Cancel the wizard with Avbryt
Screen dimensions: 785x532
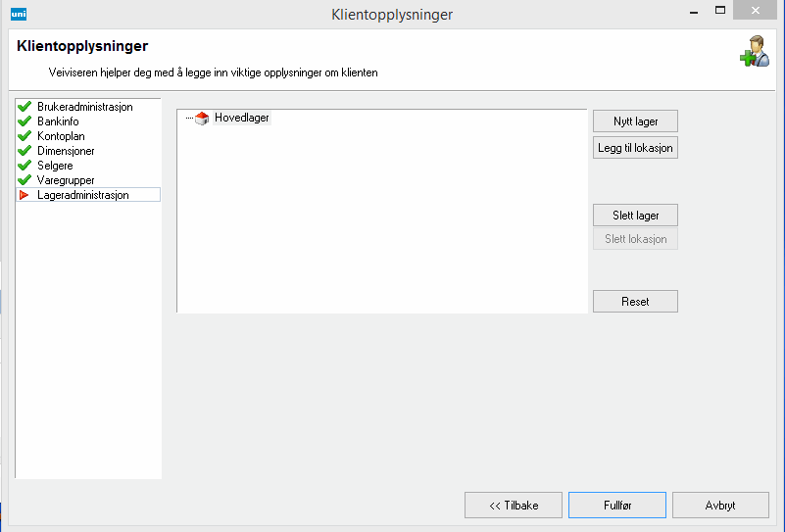720,506
